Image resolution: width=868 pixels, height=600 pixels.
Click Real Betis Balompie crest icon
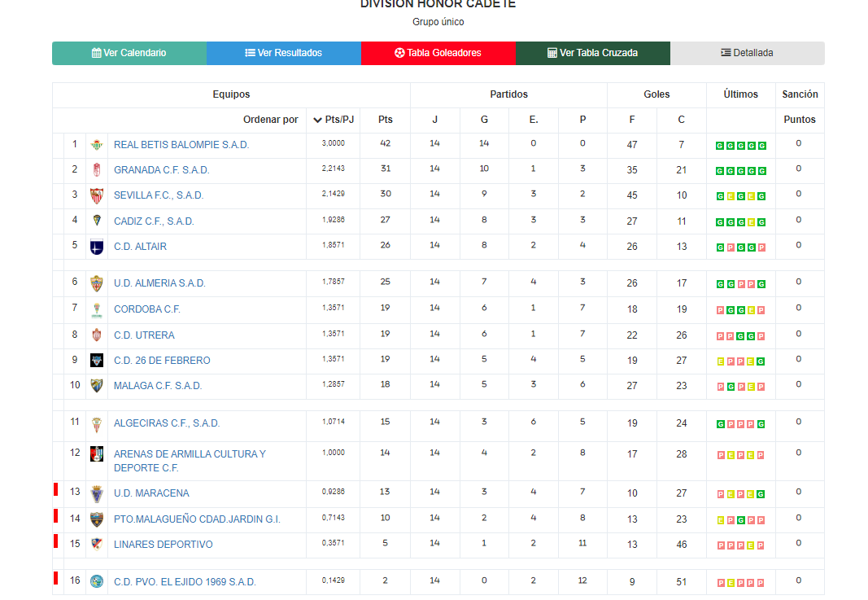click(97, 145)
